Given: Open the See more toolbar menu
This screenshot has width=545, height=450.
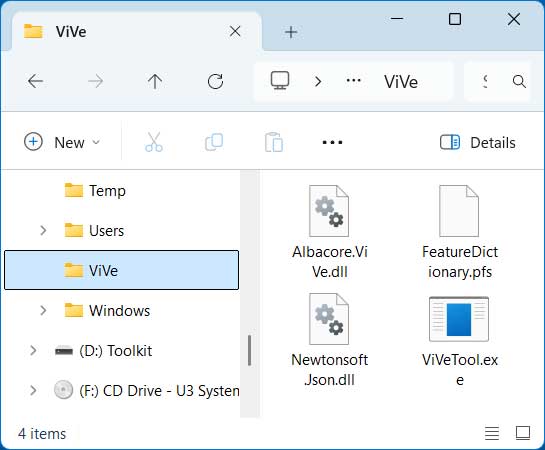Looking at the screenshot, I should (x=332, y=142).
